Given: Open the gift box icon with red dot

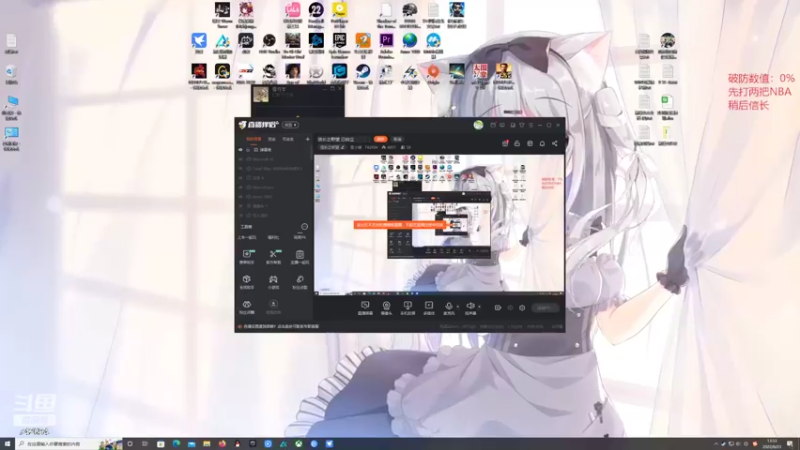Looking at the screenshot, I should coord(505,143).
